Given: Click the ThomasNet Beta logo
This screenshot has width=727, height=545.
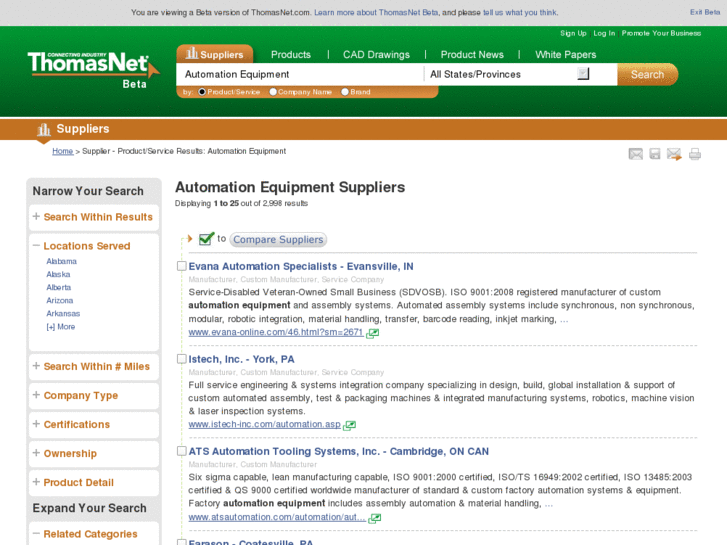Looking at the screenshot, I should (94, 70).
